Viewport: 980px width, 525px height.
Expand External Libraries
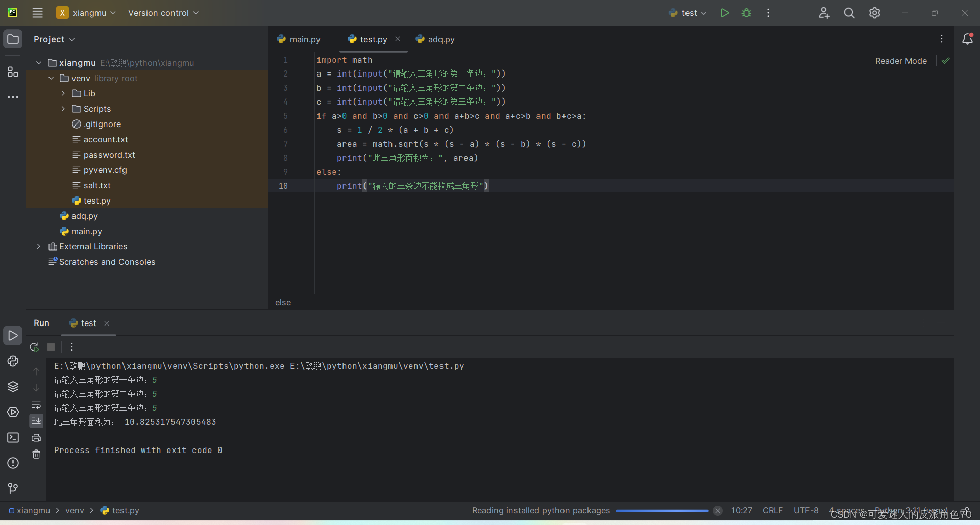39,246
